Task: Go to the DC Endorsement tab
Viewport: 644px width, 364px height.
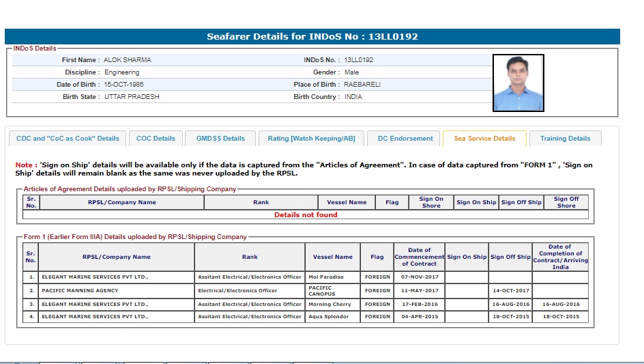Action: [405, 139]
